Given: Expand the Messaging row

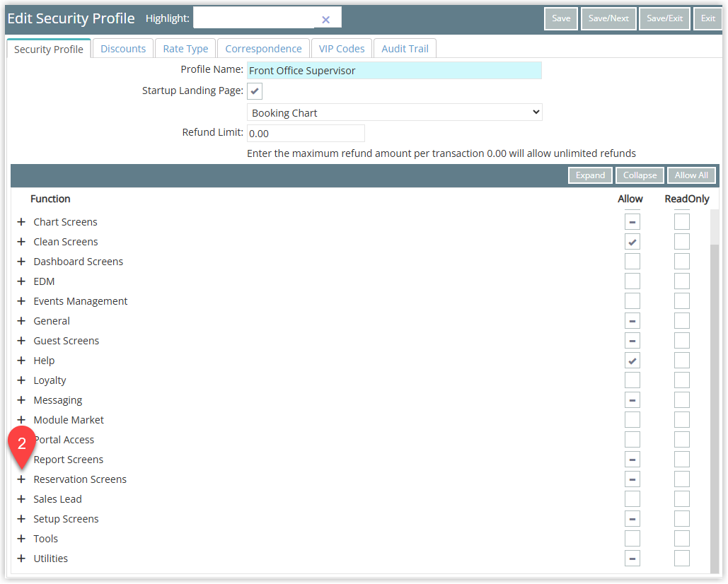Looking at the screenshot, I should point(21,400).
